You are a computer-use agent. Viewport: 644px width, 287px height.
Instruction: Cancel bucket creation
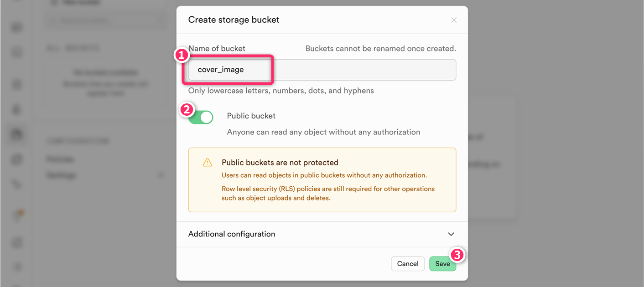coord(407,264)
